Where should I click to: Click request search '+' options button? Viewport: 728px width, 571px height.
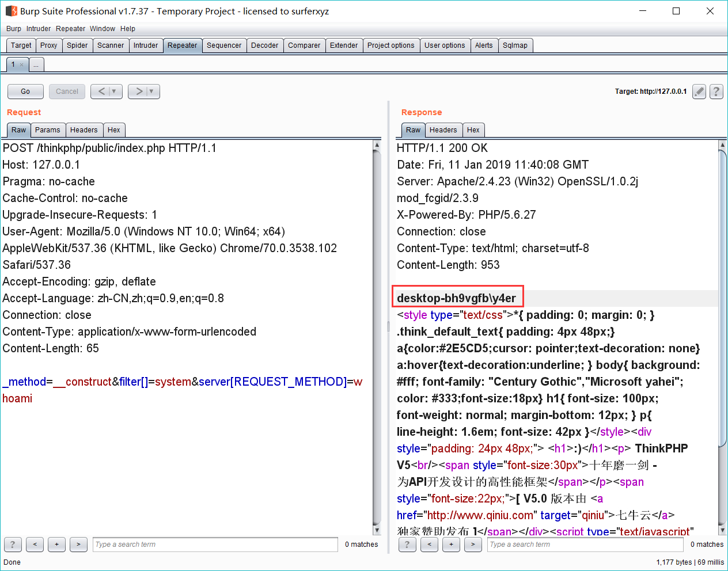[x=56, y=544]
